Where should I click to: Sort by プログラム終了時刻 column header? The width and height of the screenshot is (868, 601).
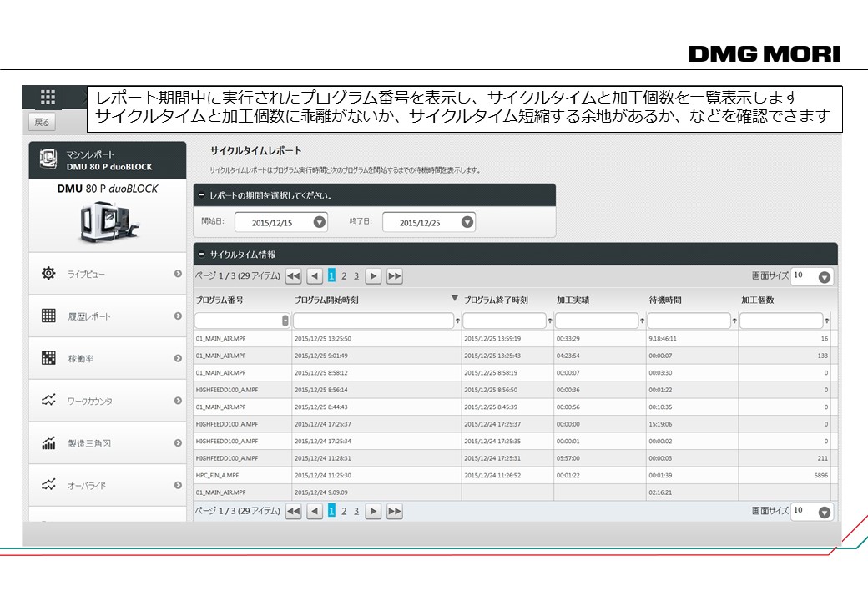(x=496, y=300)
